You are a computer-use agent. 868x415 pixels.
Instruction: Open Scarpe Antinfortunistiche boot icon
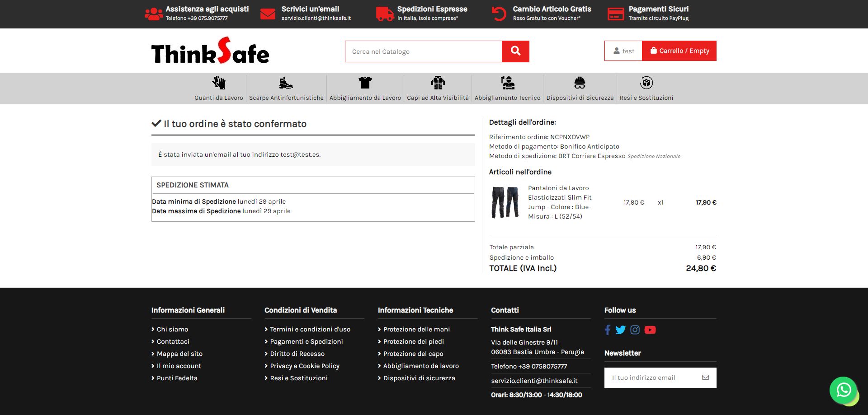pyautogui.click(x=286, y=83)
